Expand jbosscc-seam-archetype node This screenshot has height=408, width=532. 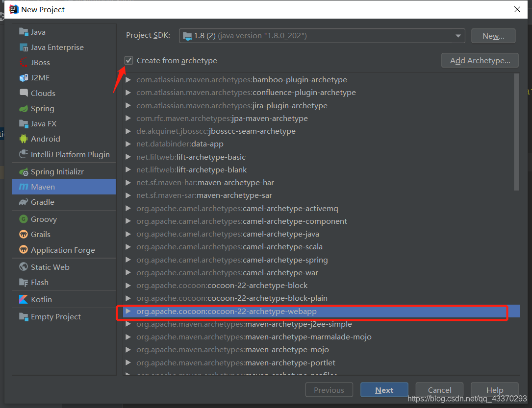(x=128, y=131)
